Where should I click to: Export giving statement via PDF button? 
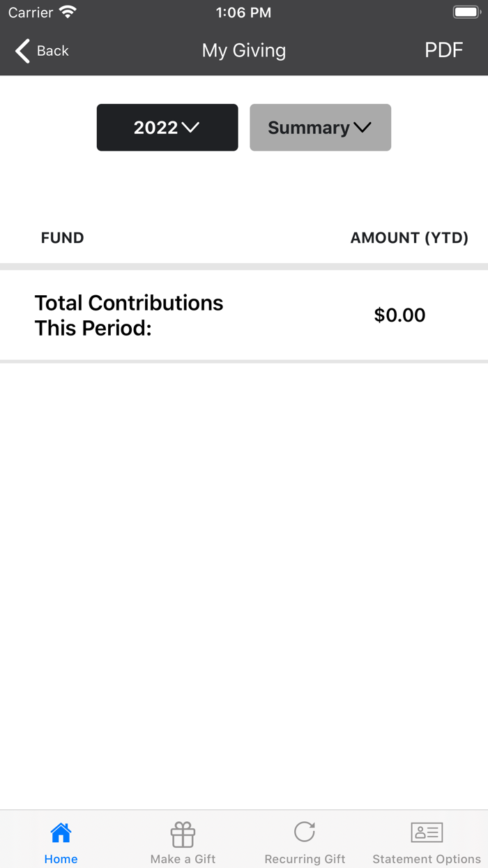pos(444,50)
